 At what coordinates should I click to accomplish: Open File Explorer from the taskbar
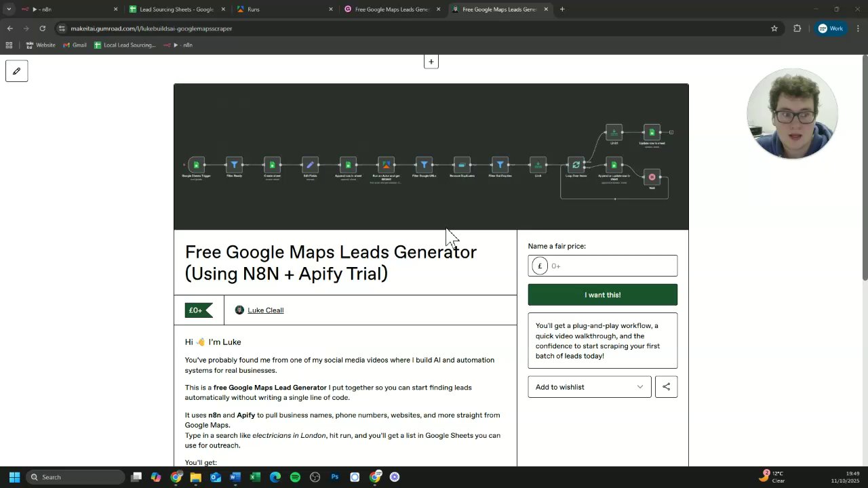pyautogui.click(x=195, y=477)
